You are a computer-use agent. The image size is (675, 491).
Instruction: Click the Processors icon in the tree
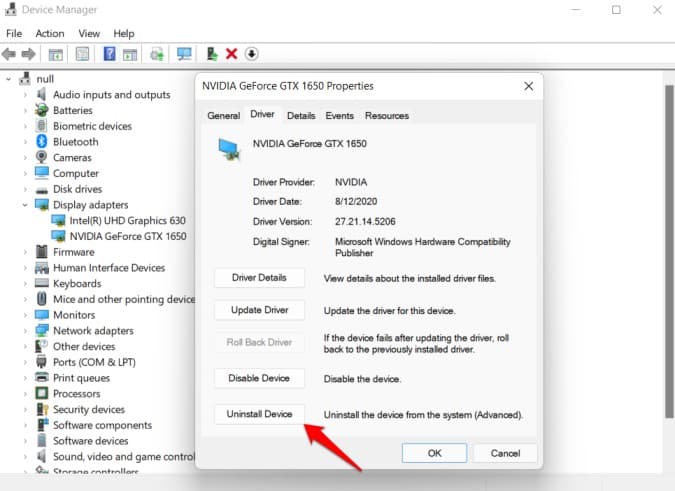pos(42,393)
